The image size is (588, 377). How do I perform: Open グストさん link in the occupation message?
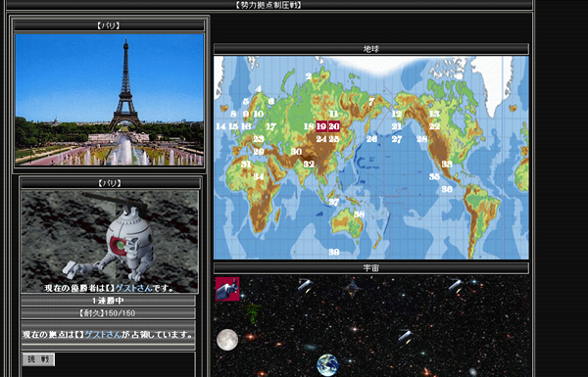pyautogui.click(x=103, y=334)
